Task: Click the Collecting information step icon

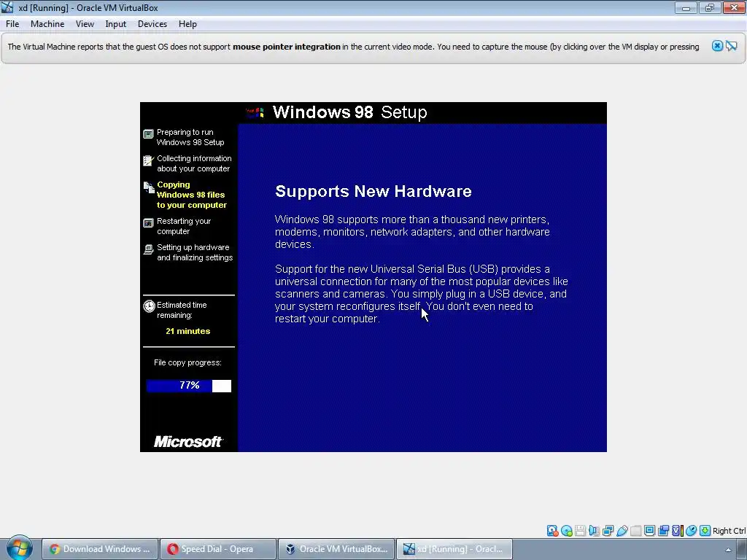Action: pyautogui.click(x=149, y=160)
